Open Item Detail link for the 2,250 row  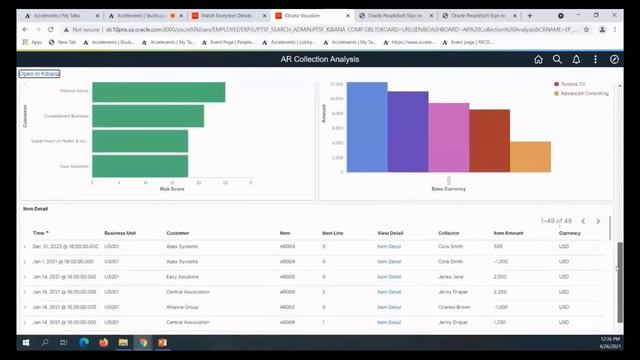tap(389, 292)
